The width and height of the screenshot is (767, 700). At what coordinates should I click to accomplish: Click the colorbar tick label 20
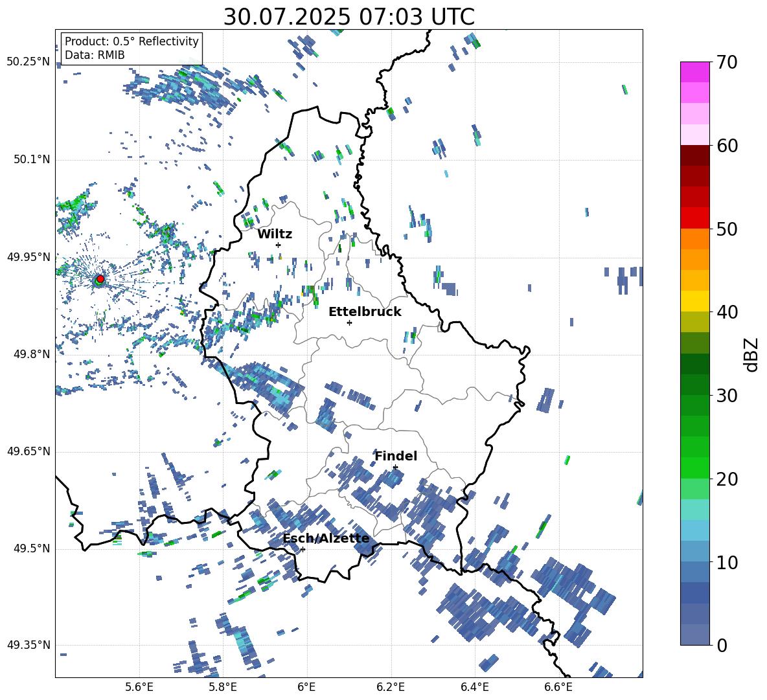point(727,479)
